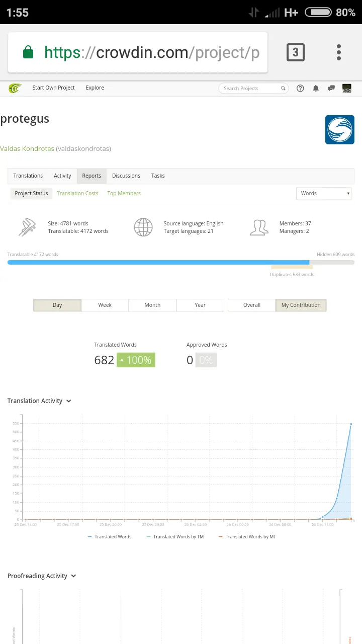Select the Reports tab

coord(92,176)
